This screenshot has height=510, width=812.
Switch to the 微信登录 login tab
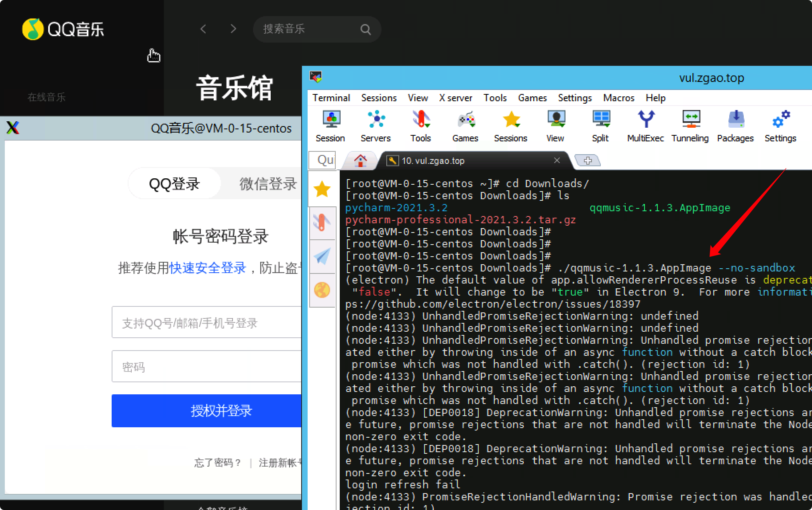[267, 184]
